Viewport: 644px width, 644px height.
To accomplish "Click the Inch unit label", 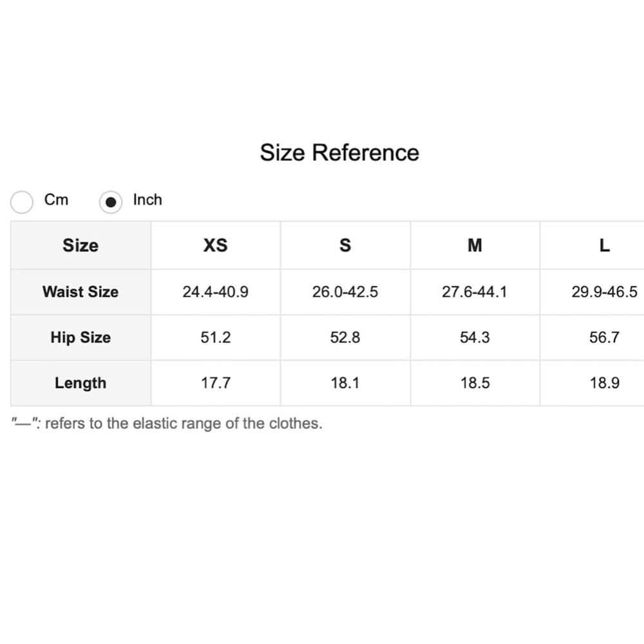I will point(147,200).
